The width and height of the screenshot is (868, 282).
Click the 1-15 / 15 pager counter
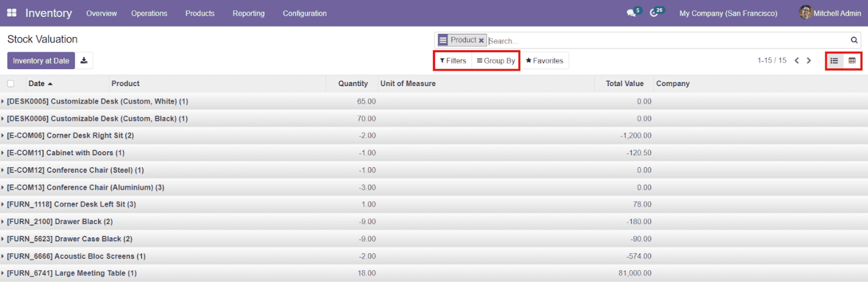point(772,61)
